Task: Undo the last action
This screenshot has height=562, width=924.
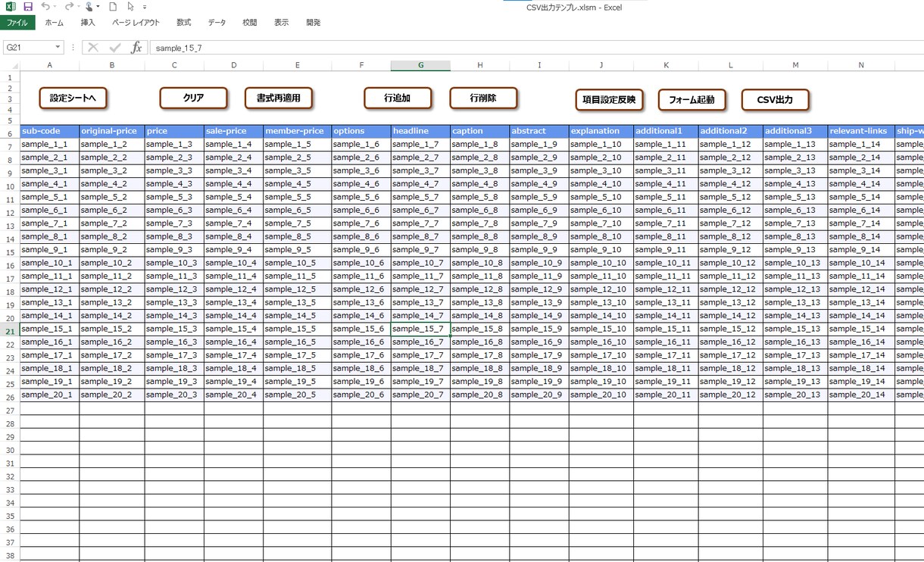Action: point(45,7)
